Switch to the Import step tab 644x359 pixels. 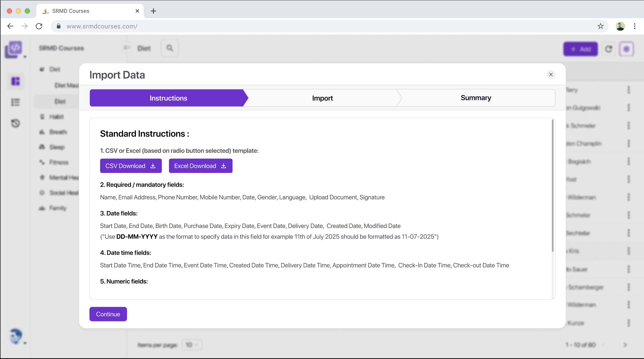(x=322, y=98)
